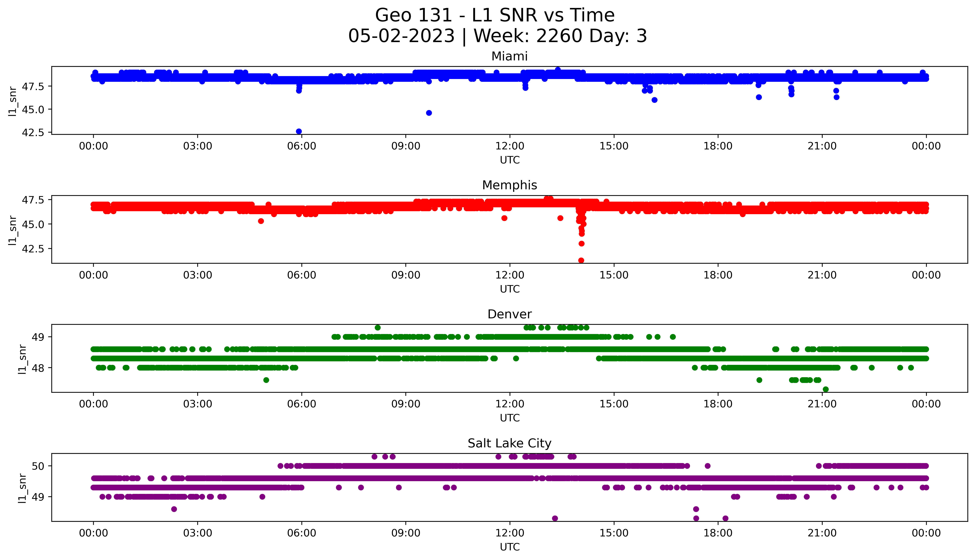Click the 'UTC' axis label under Denver plot
975x560 pixels.
tap(510, 418)
